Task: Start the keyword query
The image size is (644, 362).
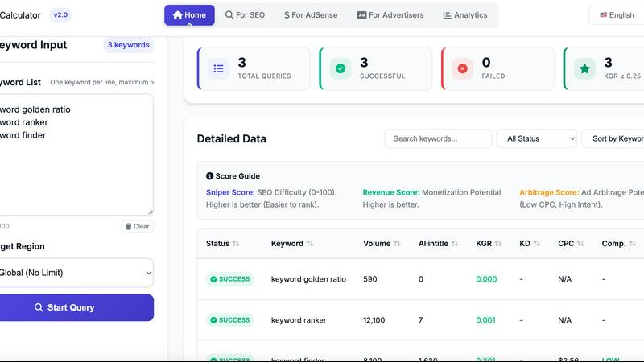Action: 76,307
